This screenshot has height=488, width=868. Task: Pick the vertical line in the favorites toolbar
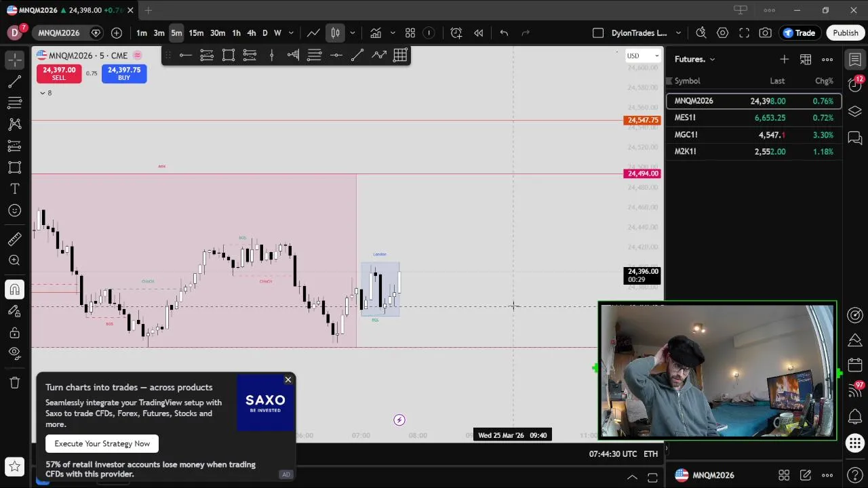(x=271, y=56)
